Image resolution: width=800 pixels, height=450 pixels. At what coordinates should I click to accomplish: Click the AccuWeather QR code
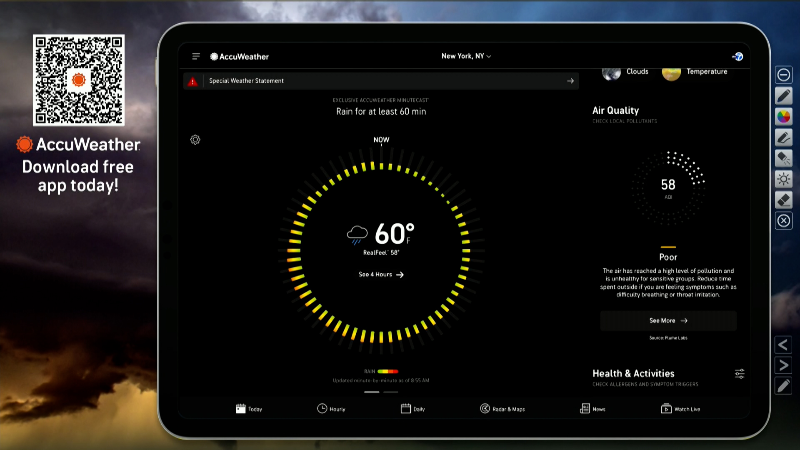(79, 80)
